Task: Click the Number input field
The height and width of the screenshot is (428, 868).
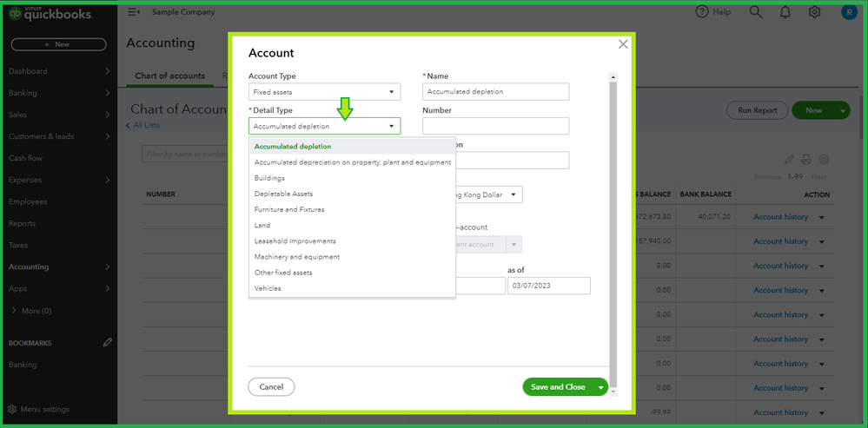Action: coord(496,126)
